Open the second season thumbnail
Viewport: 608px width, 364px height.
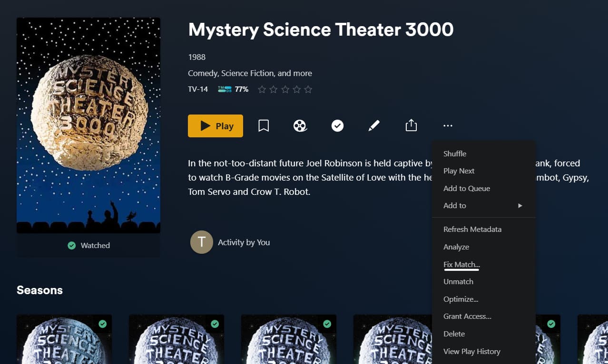point(177,339)
